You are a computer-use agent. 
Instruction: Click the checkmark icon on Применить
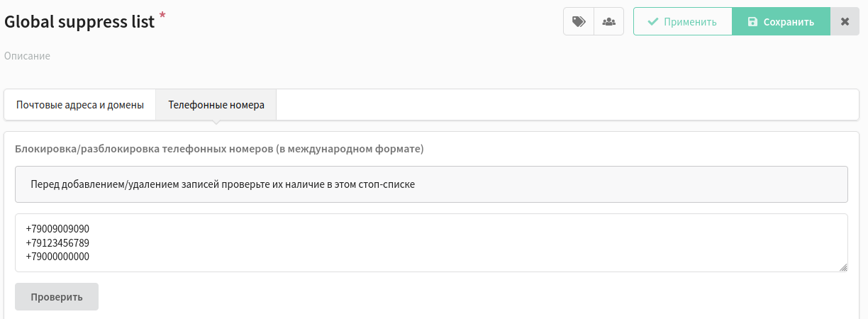(653, 22)
